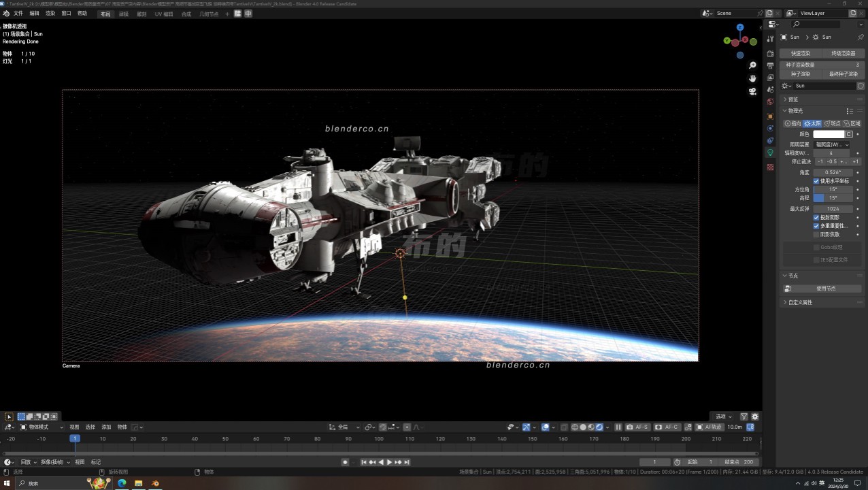
Task: Open the 抠像(插帧) dropdown in timeline
Action: click(x=54, y=462)
